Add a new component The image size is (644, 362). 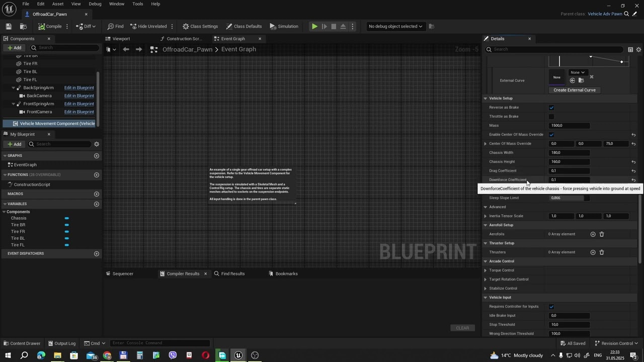tap(14, 48)
